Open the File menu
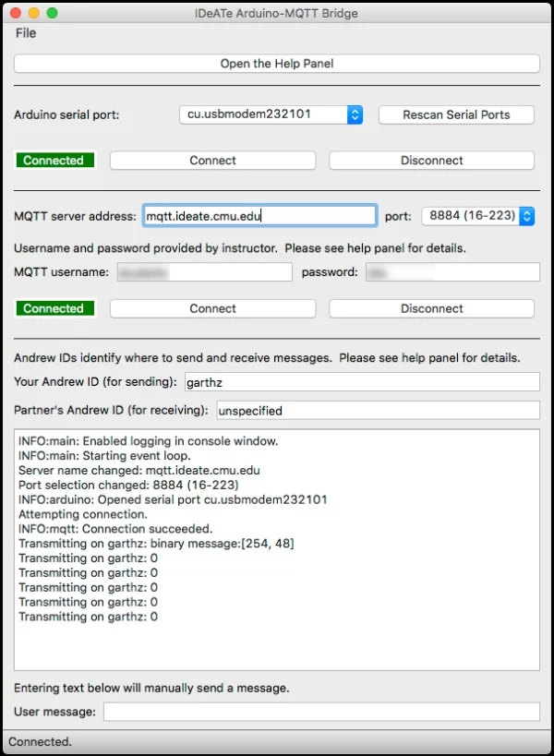Viewport: 554px width, 756px height. click(x=26, y=33)
